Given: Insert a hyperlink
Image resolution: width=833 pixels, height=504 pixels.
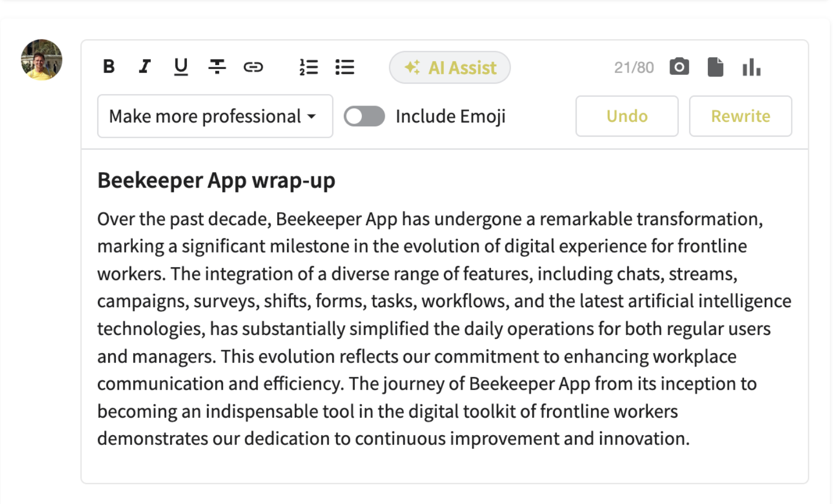Looking at the screenshot, I should tap(253, 67).
